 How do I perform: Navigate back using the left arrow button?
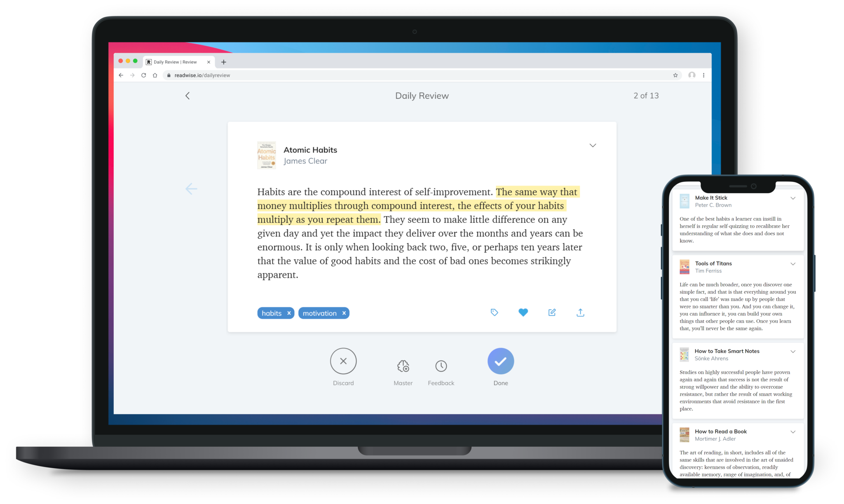pos(188,96)
